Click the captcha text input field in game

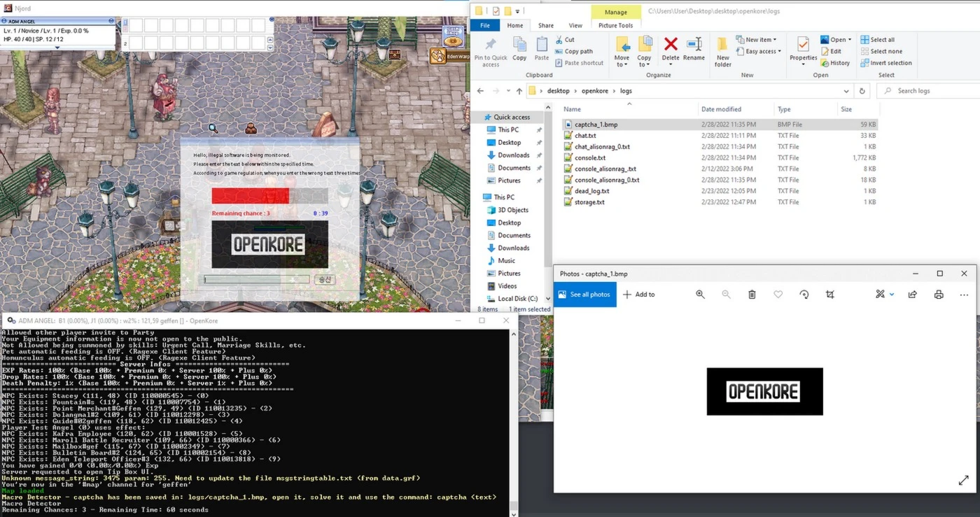256,279
